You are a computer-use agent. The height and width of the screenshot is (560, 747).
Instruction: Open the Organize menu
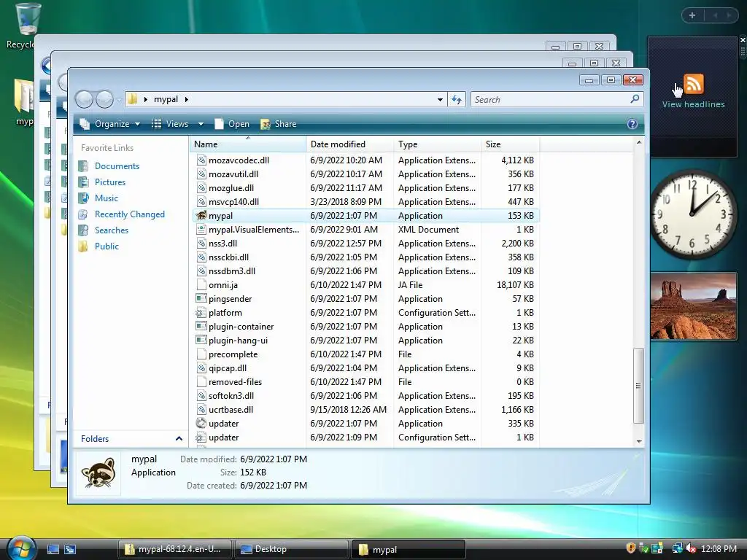[x=110, y=124]
